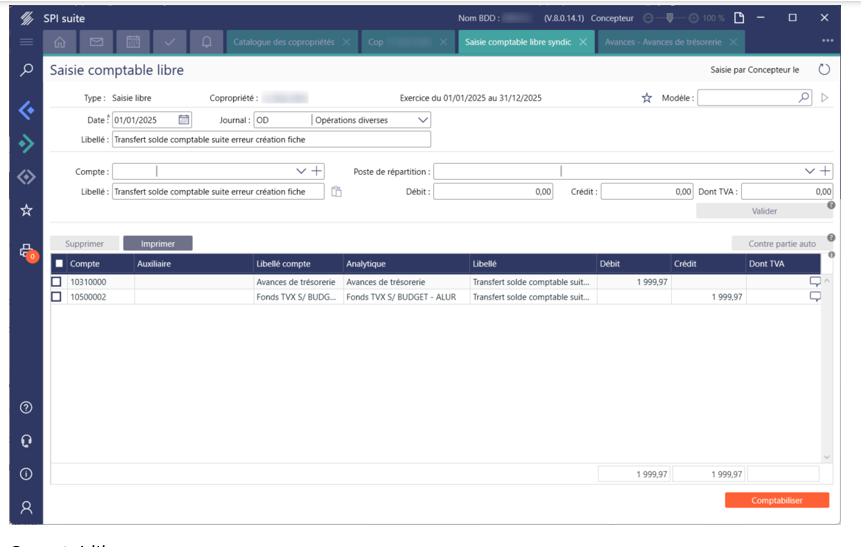Screen dimensions: 861x547
Task: Open comment icon for account 10310000 row
Action: point(814,282)
